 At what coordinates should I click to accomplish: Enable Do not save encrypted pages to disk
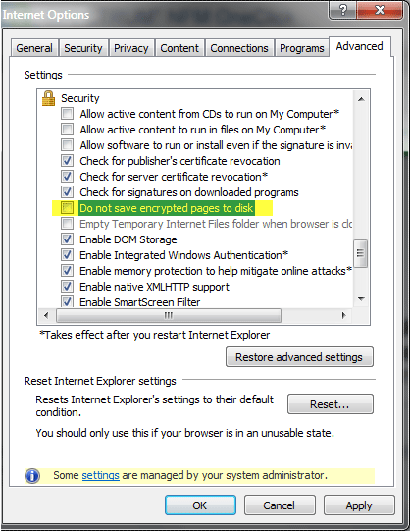click(67, 208)
